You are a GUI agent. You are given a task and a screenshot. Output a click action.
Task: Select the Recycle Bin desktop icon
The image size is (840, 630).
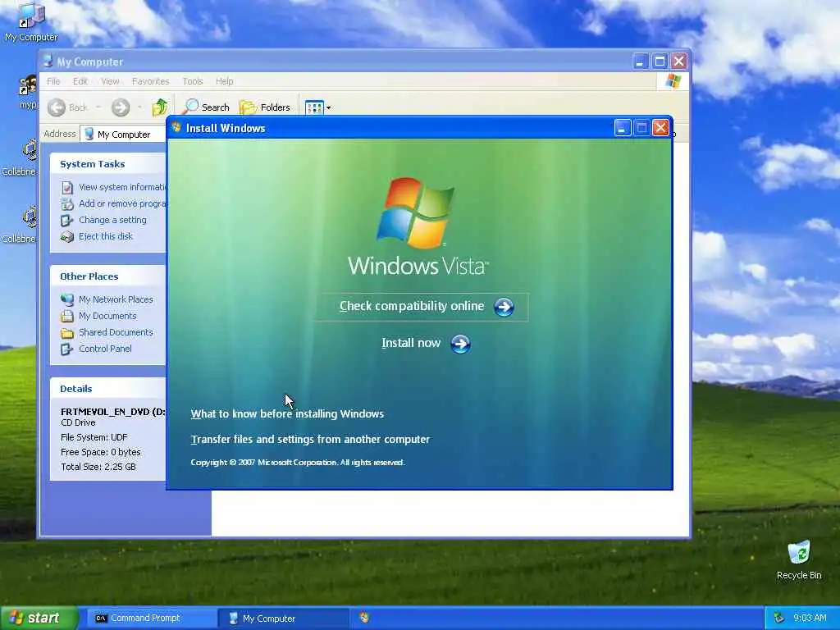click(799, 560)
